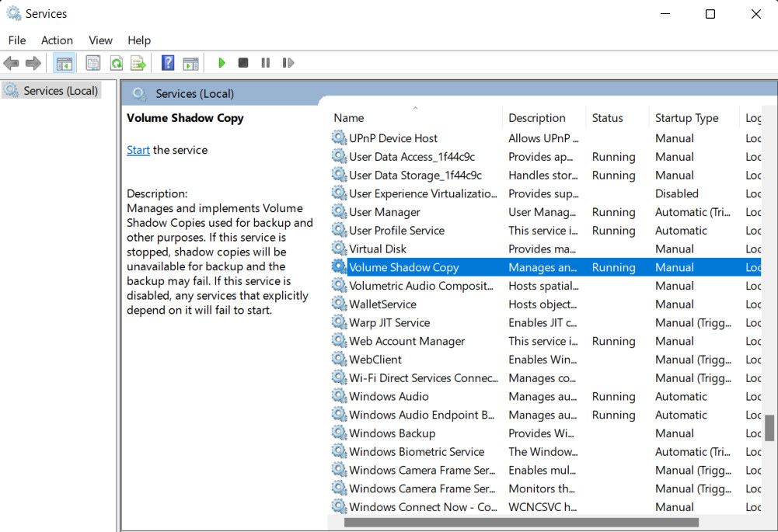Click the Forward navigation arrow
Screen dimensions: 778x532
pos(32,63)
